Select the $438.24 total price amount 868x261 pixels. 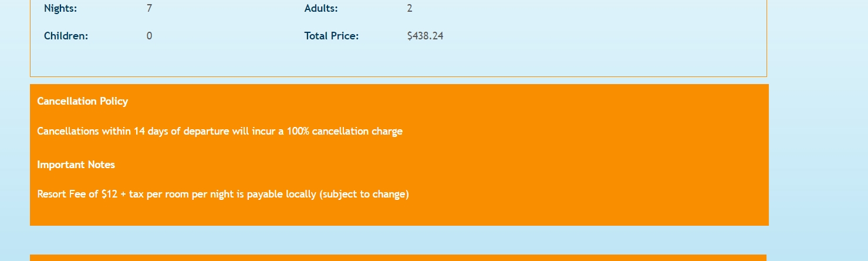(x=425, y=36)
